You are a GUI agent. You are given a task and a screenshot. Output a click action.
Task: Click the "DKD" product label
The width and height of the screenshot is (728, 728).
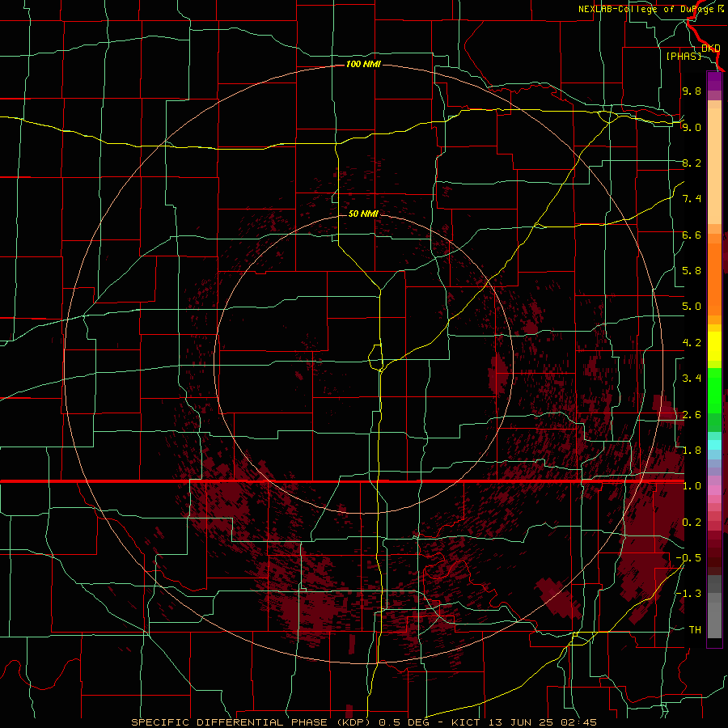click(x=711, y=48)
